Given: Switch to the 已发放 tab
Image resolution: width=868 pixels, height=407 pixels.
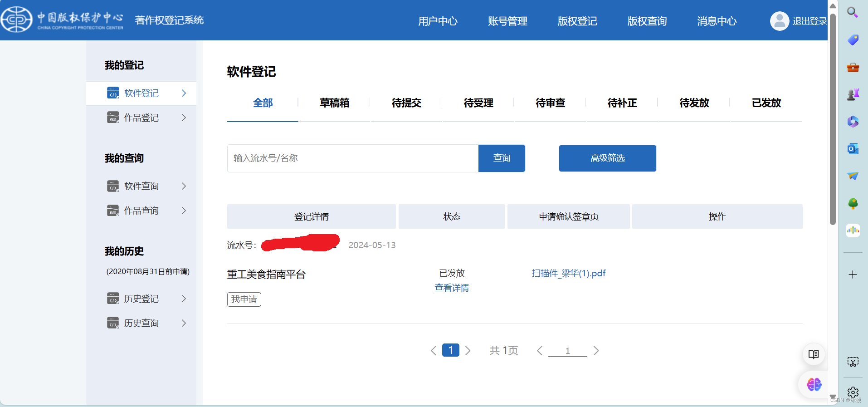Looking at the screenshot, I should [766, 103].
